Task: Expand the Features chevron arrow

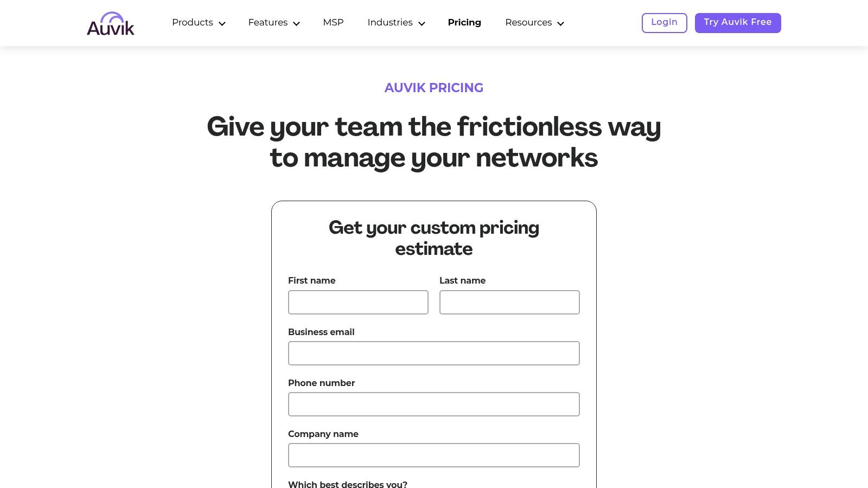Action: [296, 23]
